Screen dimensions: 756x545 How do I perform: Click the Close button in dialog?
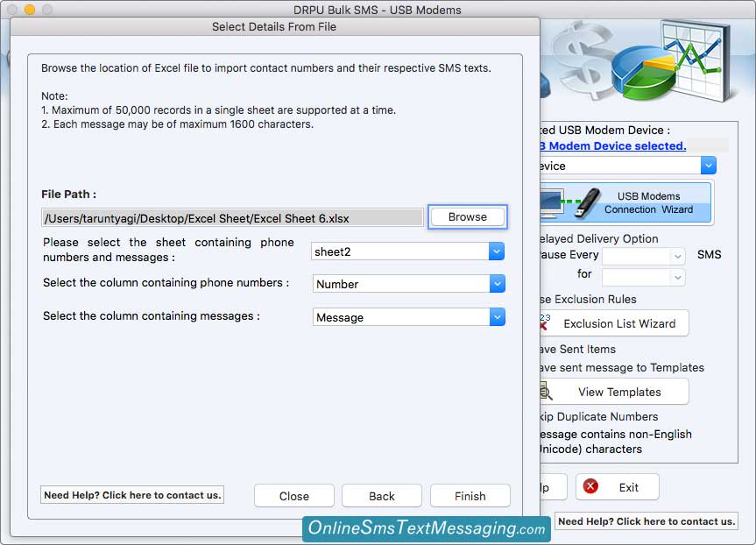click(x=294, y=496)
